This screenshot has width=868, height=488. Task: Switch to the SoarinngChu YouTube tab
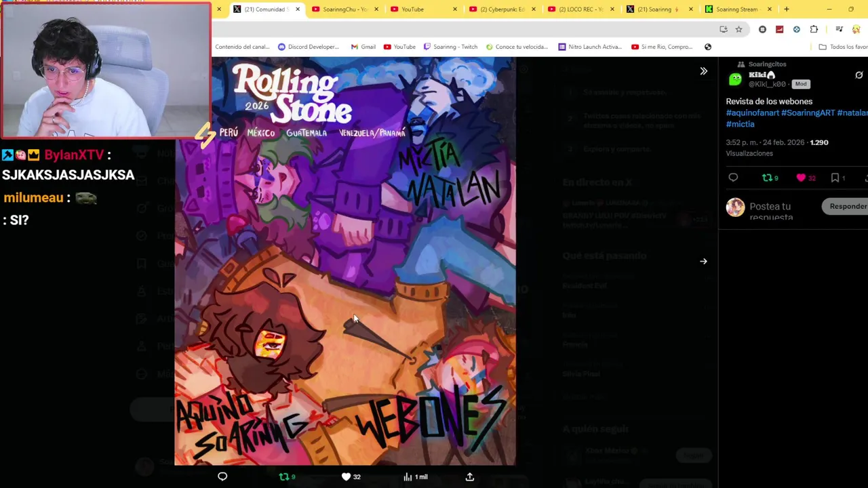pos(344,9)
